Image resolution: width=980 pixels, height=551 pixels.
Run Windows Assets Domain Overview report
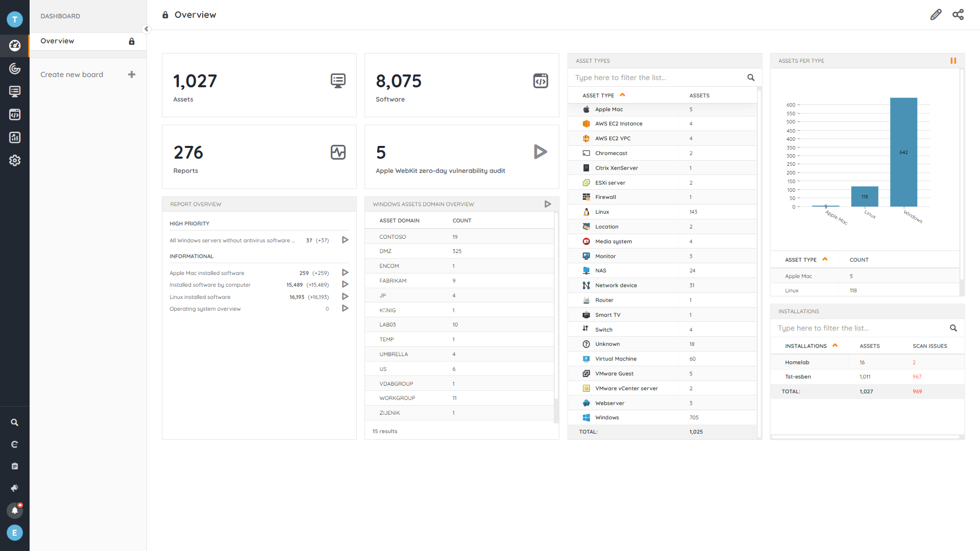pos(548,204)
